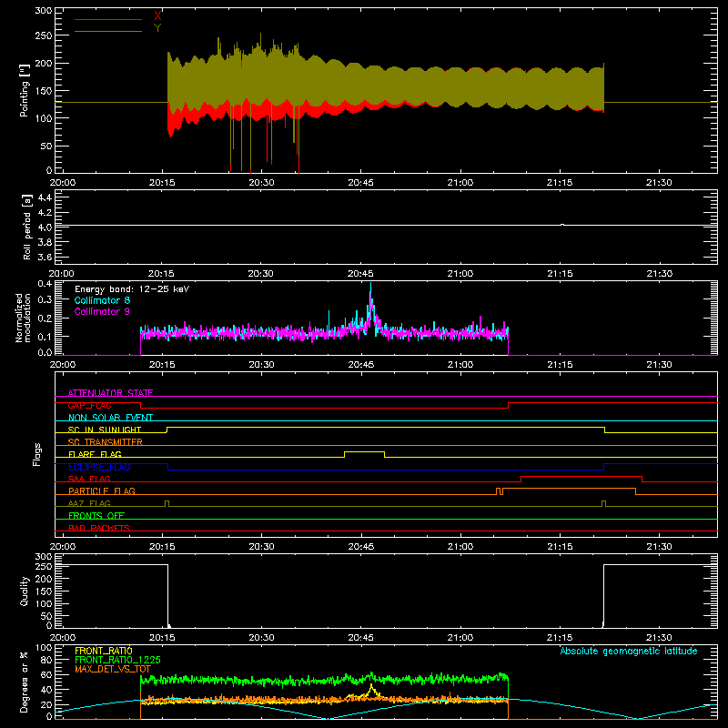This screenshot has width=728, height=728.
Task: Click the red X legend line sample
Action: [x=107, y=19]
